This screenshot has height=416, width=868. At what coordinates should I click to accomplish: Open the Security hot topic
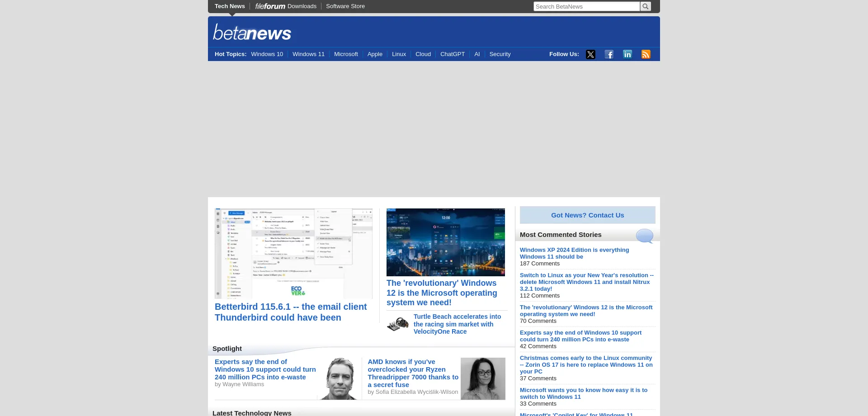[500, 54]
